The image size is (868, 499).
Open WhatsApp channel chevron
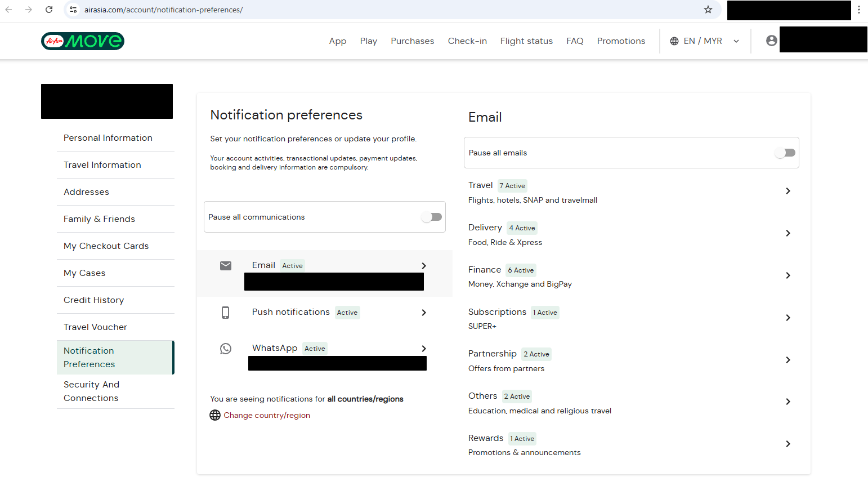424,349
